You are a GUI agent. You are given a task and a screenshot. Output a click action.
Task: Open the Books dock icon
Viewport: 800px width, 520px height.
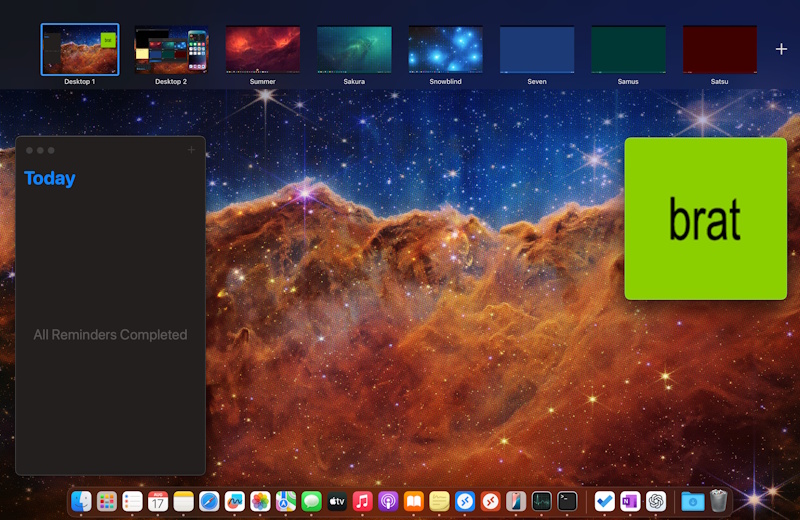pos(413,502)
